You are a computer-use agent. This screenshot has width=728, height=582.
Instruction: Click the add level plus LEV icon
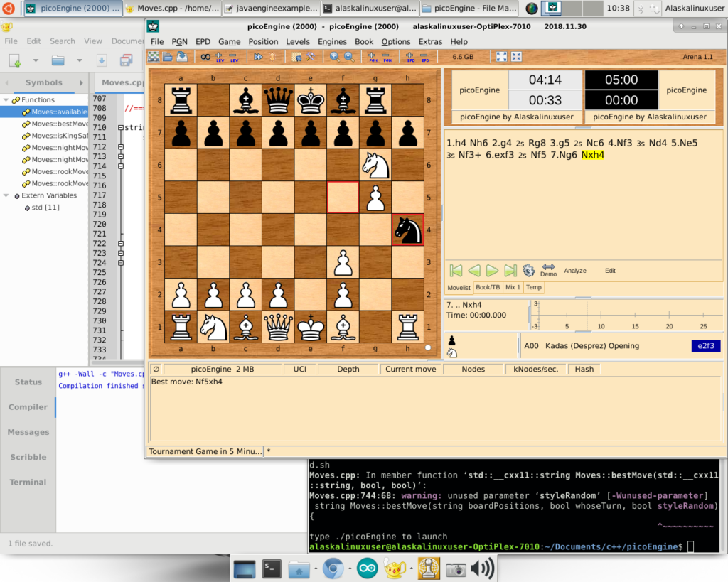(x=219, y=57)
